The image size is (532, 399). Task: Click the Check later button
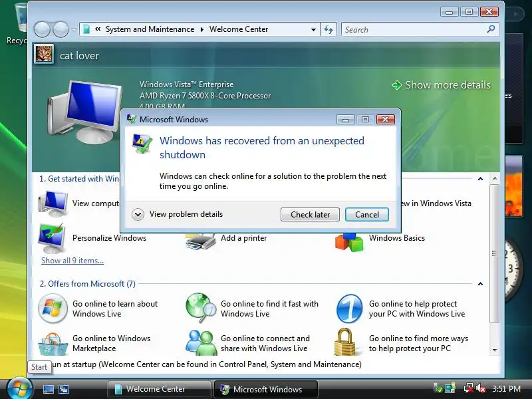pyautogui.click(x=310, y=214)
